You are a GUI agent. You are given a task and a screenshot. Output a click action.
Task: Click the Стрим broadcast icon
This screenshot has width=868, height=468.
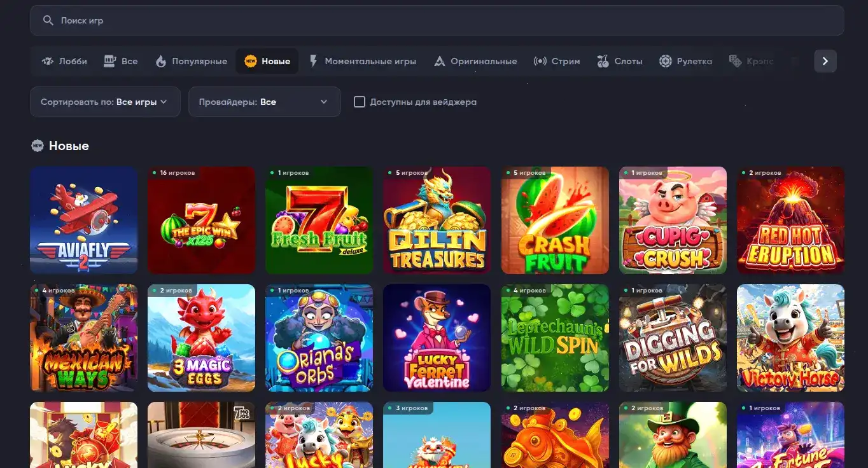pos(540,60)
